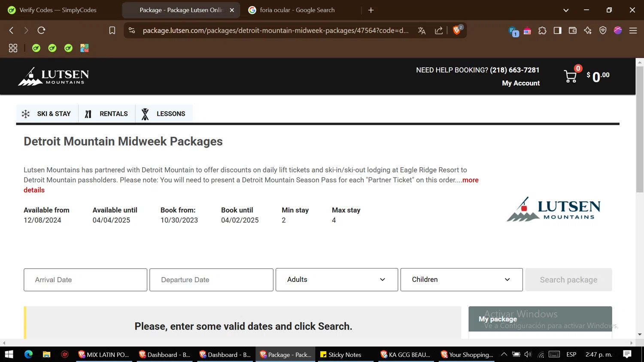
Task: Click the help phone number (218) 663-7281
Action: click(x=515, y=70)
